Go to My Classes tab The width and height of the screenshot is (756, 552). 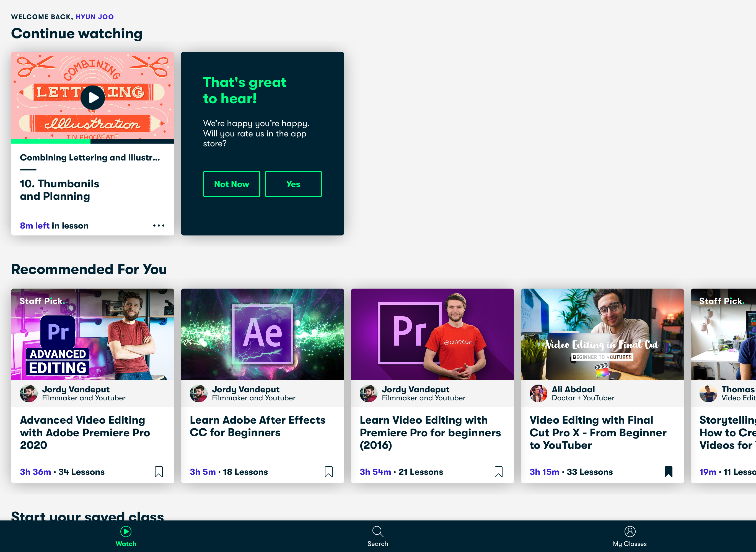point(629,536)
